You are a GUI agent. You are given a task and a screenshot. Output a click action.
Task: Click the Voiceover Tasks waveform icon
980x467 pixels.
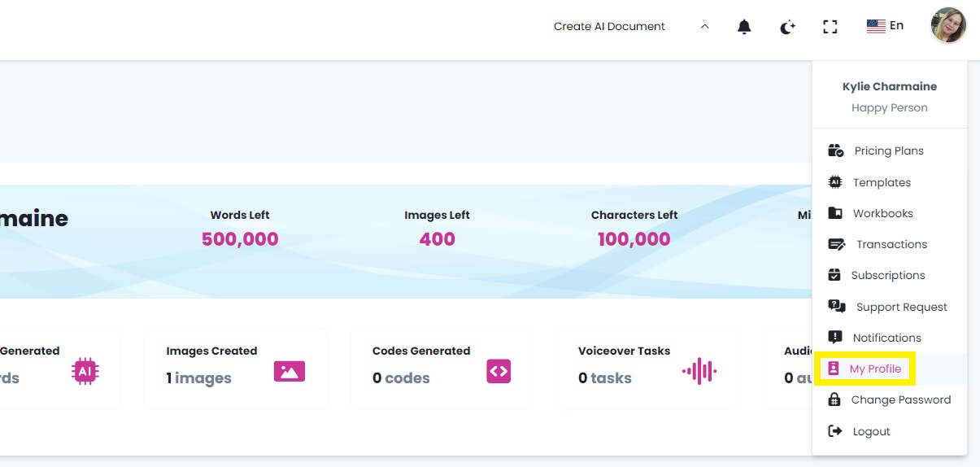click(699, 372)
